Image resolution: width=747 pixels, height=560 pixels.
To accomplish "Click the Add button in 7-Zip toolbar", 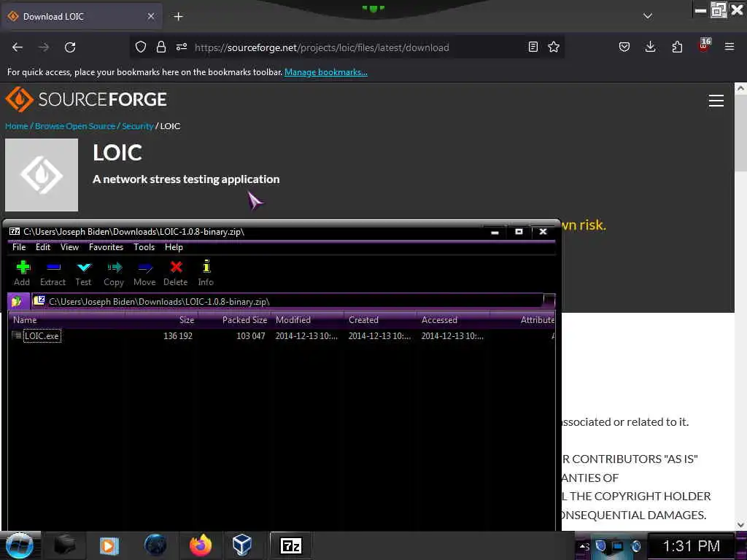I will (x=22, y=273).
